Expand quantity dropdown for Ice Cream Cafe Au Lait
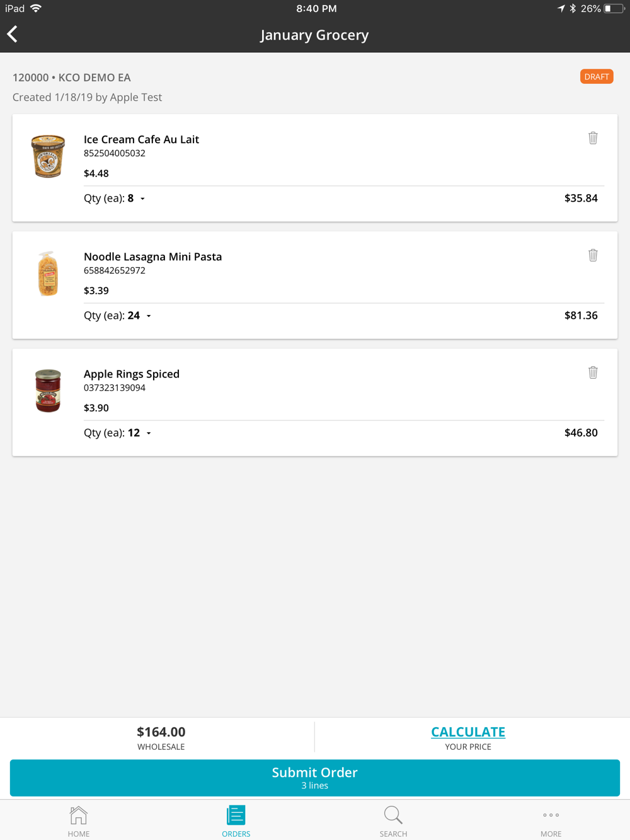The width and height of the screenshot is (630, 840). coord(115,198)
